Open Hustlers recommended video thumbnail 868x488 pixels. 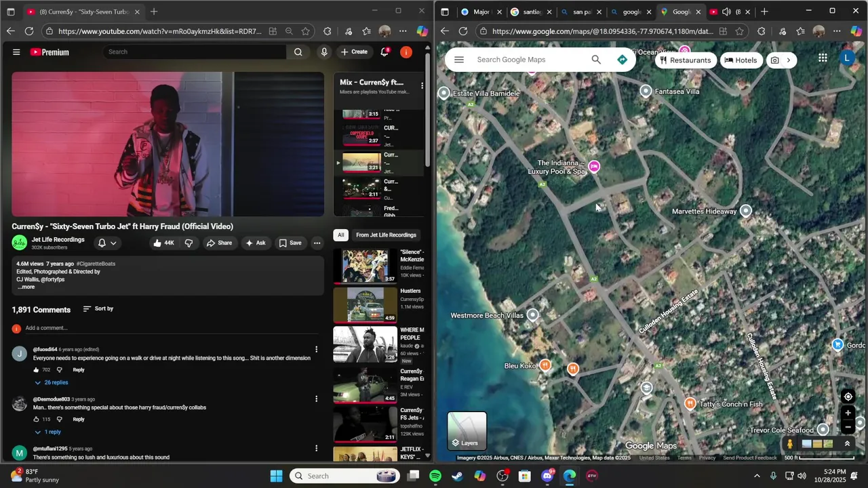coord(365,305)
